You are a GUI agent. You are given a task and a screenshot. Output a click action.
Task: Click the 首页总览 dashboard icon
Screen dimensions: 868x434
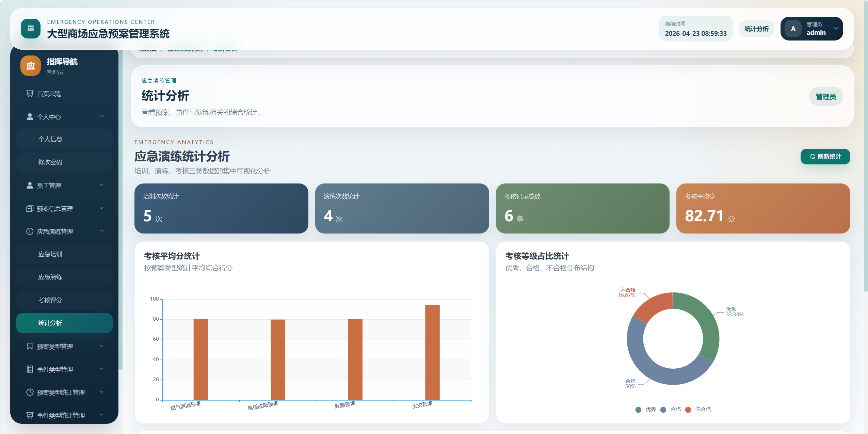click(30, 94)
